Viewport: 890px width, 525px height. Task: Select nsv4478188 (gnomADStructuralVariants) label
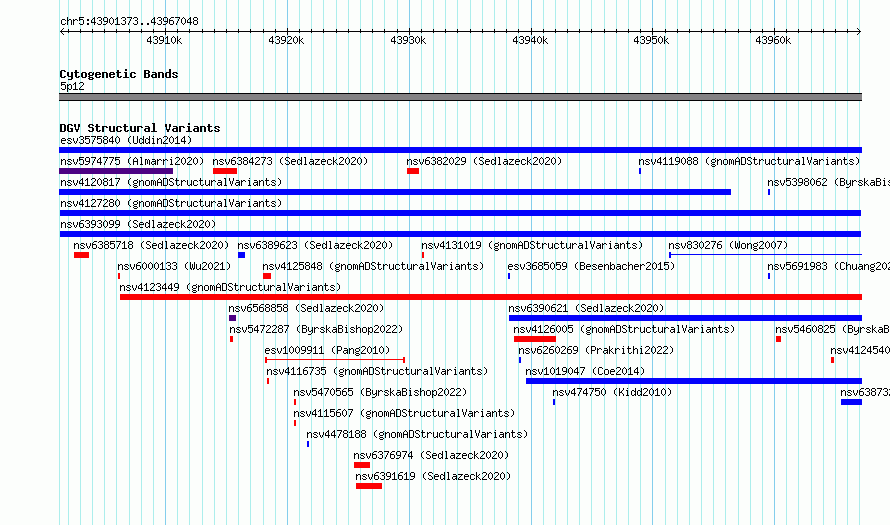417,434
